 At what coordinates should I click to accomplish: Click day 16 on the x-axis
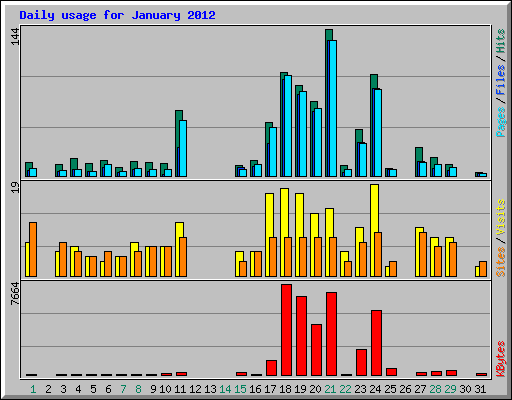(x=255, y=389)
